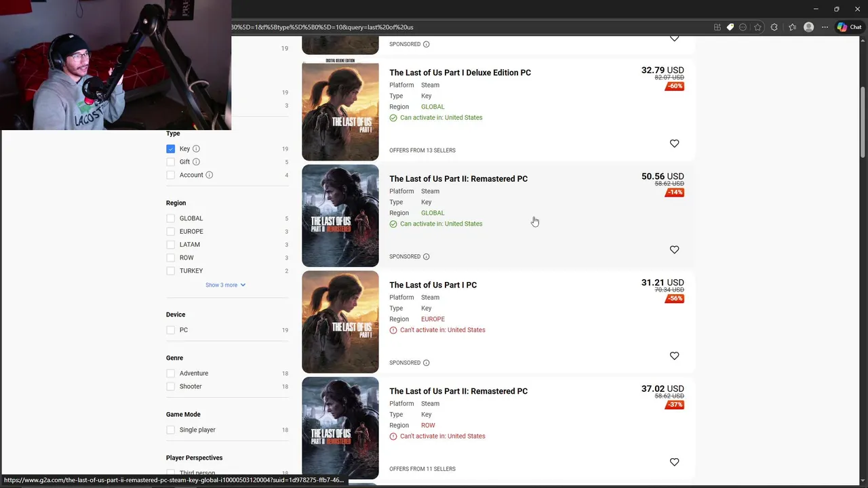Image resolution: width=868 pixels, height=488 pixels.
Task: Click sponsored info icon under 50.56 USD listing
Action: pyautogui.click(x=426, y=256)
